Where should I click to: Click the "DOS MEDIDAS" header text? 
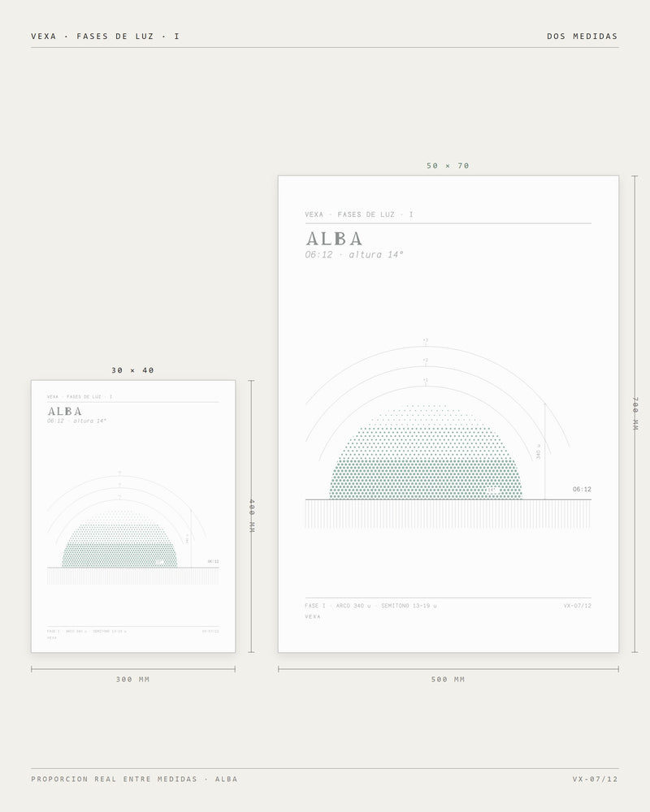point(582,37)
